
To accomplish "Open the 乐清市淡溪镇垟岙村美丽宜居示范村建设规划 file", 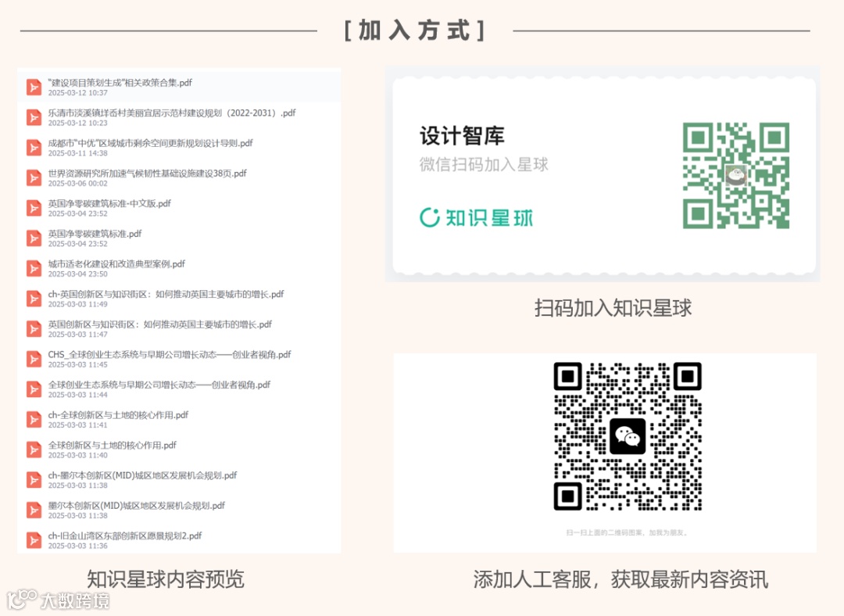I will (x=156, y=113).
